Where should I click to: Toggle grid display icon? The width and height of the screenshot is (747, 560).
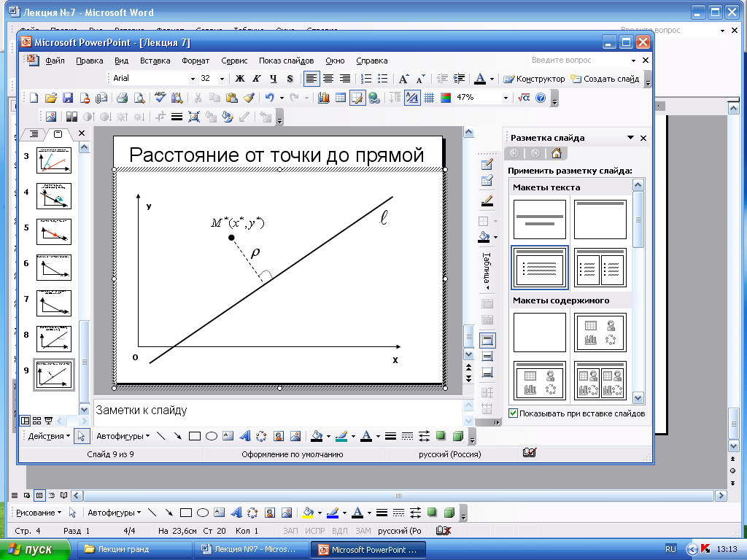click(x=429, y=98)
